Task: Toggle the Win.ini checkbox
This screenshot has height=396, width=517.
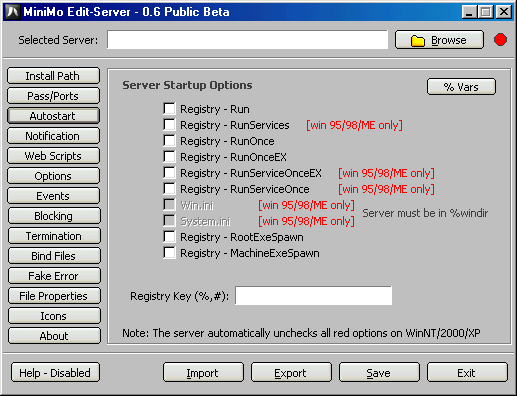Action: pos(169,204)
